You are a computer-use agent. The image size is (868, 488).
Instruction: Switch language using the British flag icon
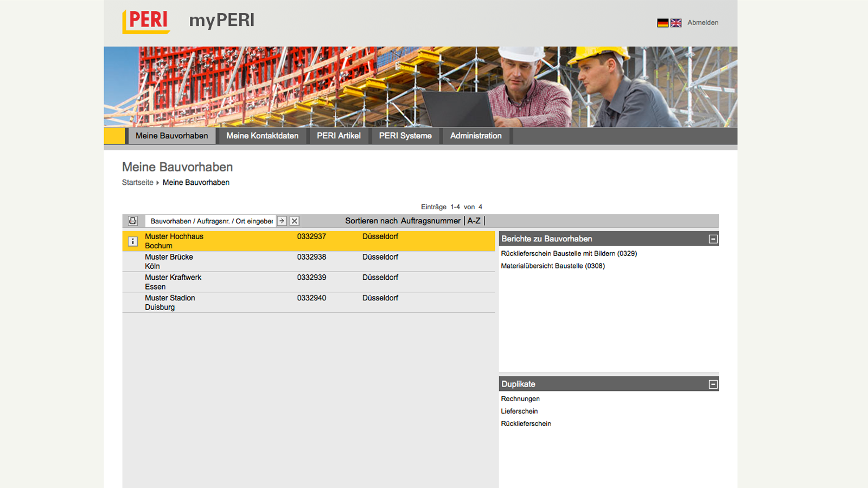coord(676,23)
